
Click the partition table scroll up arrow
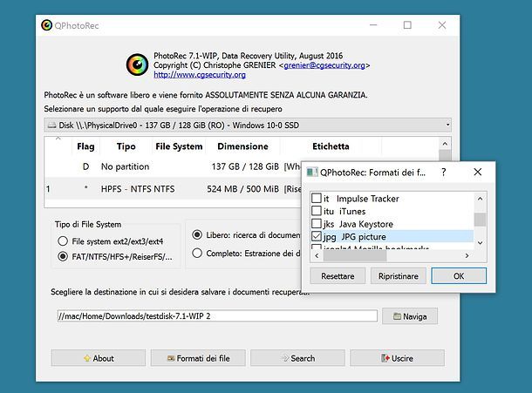(445, 144)
